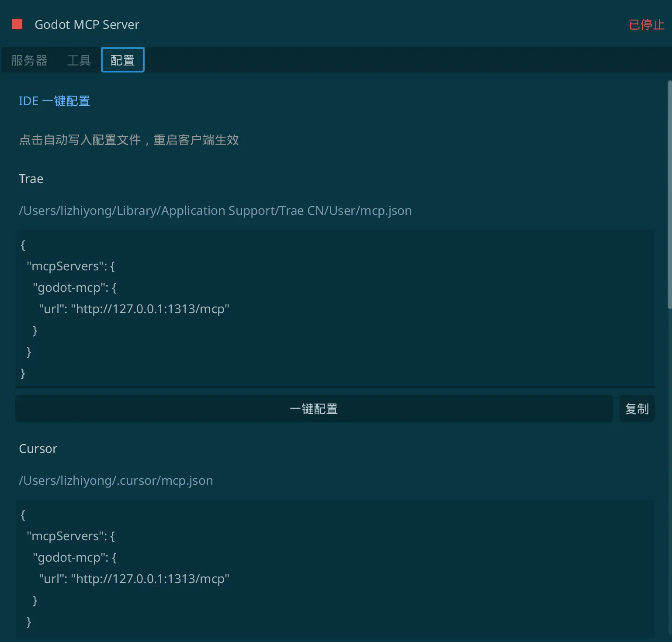Image resolution: width=672 pixels, height=642 pixels.
Task: Copy the Trae config with 复制 button
Action: [637, 409]
